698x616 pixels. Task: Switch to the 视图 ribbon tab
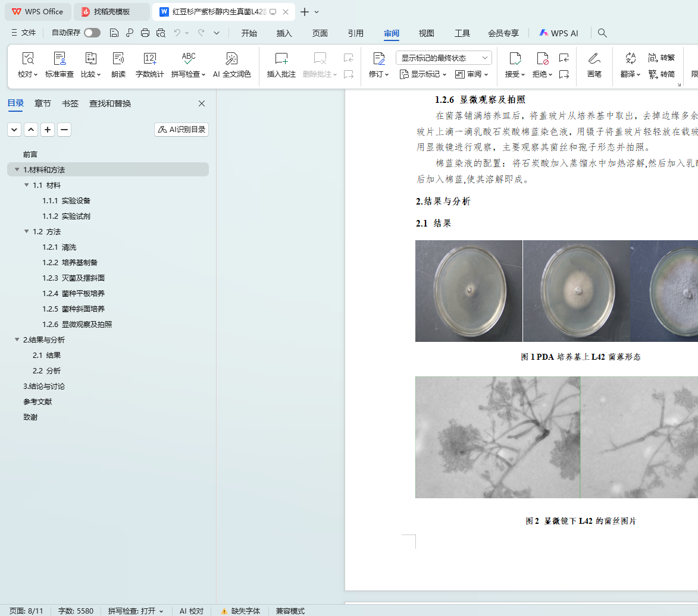[x=426, y=33]
